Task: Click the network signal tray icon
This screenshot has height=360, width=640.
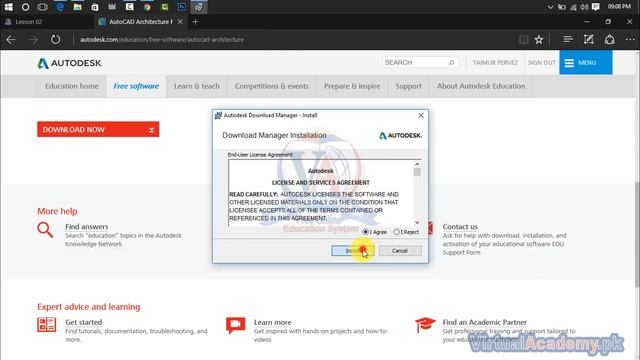Action: (x=573, y=7)
